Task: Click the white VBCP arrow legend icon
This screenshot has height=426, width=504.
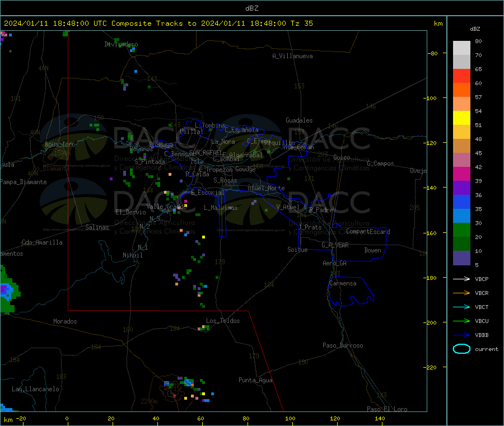Action: (461, 279)
